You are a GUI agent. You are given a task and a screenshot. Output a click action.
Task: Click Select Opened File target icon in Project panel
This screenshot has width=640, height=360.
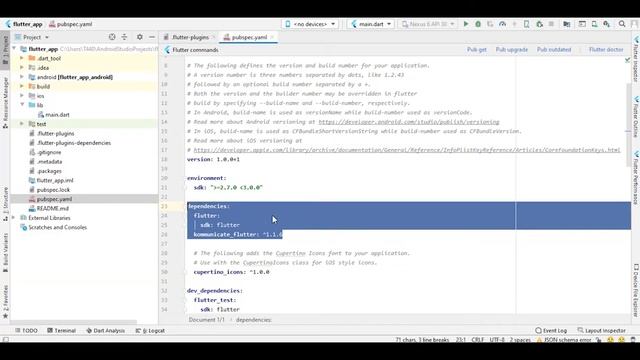pos(112,37)
